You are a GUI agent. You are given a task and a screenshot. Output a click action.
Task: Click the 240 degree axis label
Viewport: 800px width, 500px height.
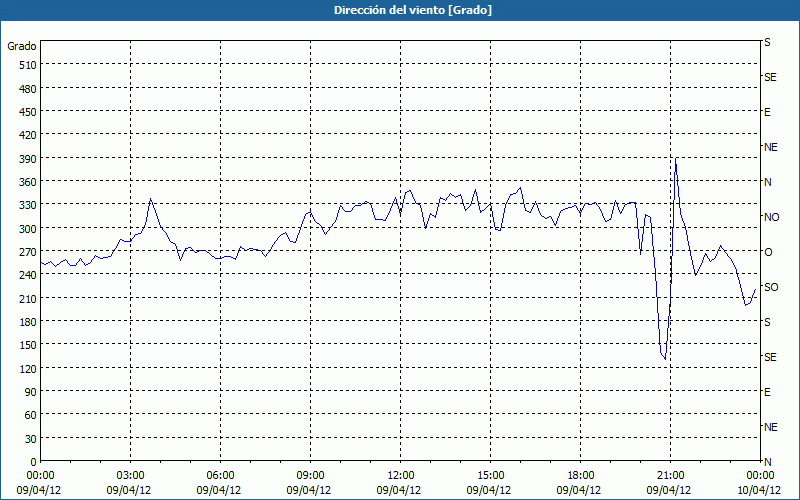(29, 275)
